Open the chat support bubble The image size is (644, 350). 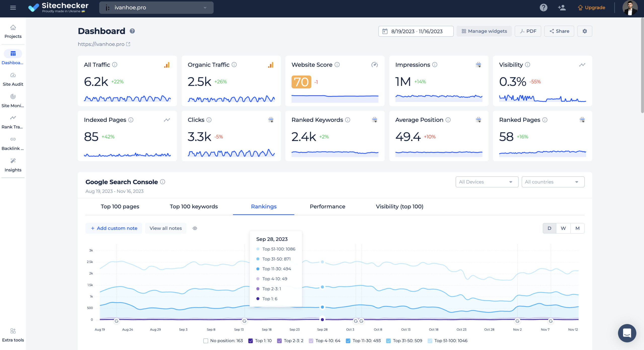point(627,333)
